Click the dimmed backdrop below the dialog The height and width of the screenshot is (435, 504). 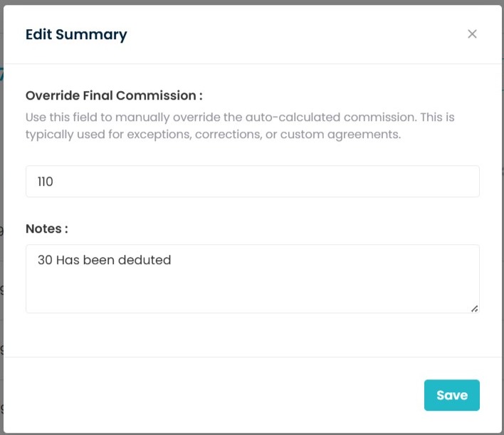pyautogui.click(x=252, y=432)
